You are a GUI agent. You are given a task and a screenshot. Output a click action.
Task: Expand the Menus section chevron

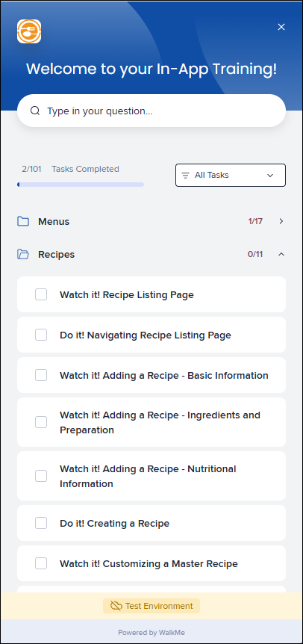[281, 221]
